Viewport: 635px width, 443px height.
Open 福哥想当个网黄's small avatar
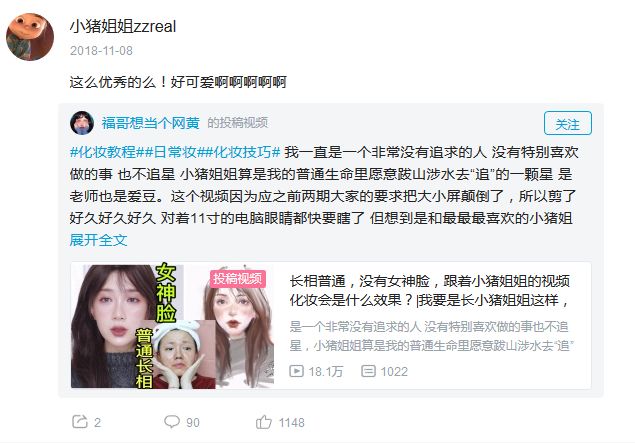tap(82, 123)
